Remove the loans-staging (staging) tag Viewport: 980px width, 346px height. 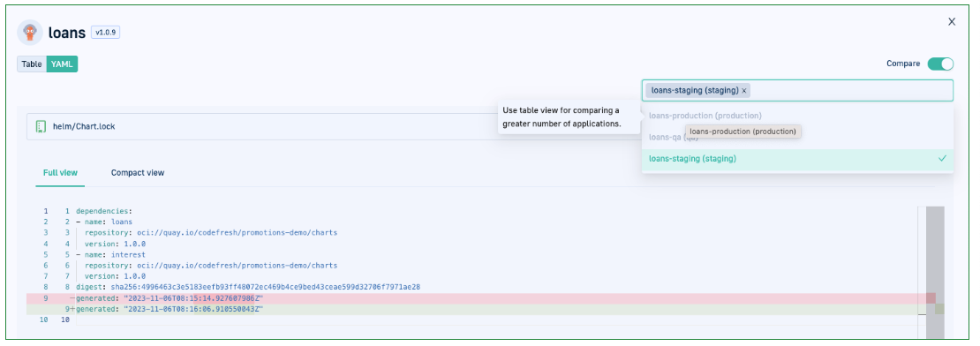(x=743, y=91)
